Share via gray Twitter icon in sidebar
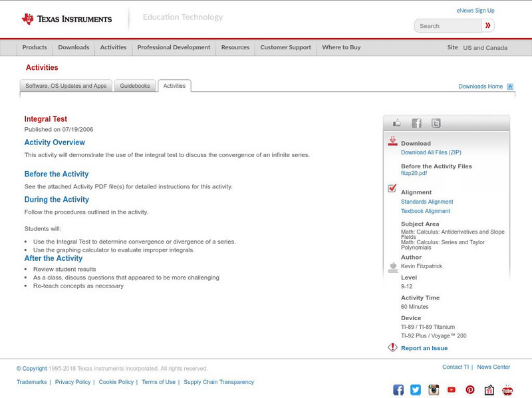This screenshot has width=532, height=398. tap(436, 123)
